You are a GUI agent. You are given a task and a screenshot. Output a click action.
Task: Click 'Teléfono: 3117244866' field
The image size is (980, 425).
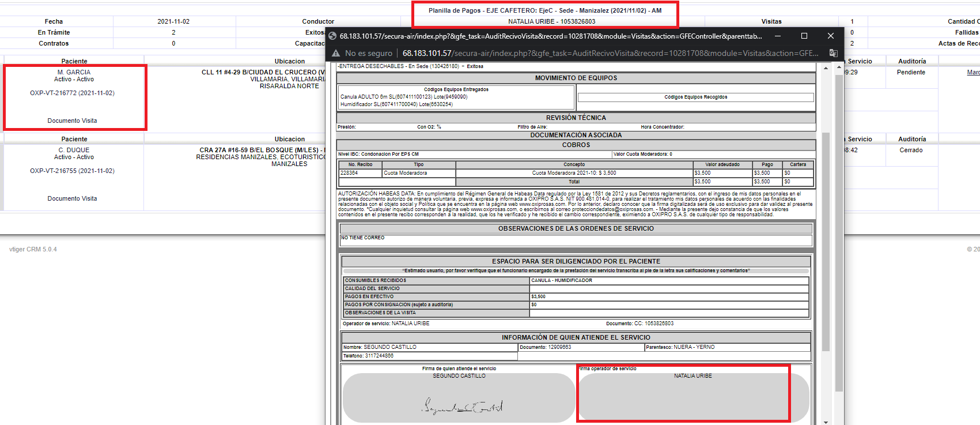(430, 356)
